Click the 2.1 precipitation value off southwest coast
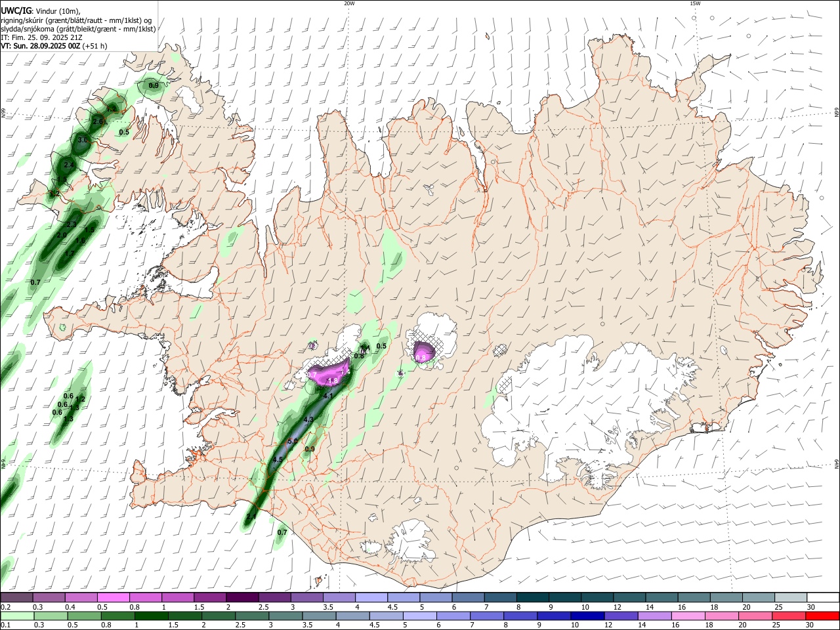 pyautogui.click(x=251, y=518)
